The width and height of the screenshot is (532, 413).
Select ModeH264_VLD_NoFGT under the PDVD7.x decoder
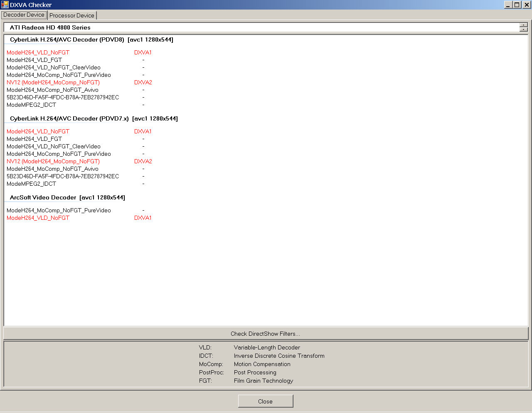38,131
